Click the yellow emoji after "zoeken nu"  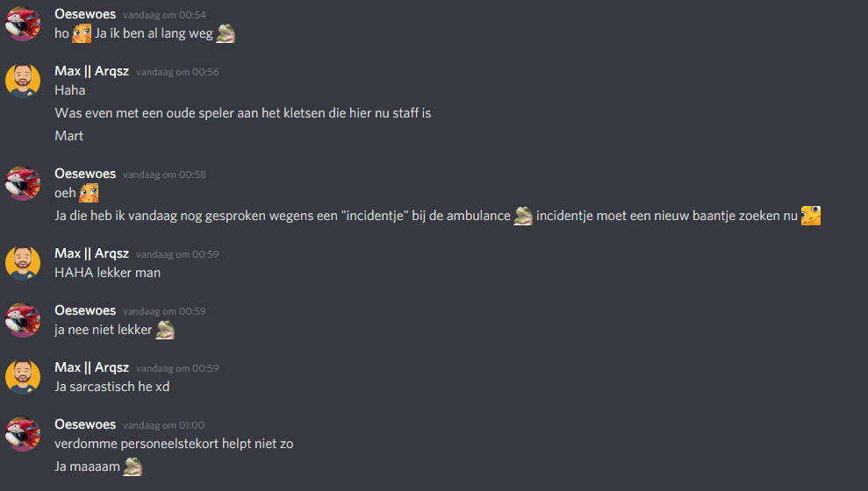tap(811, 216)
